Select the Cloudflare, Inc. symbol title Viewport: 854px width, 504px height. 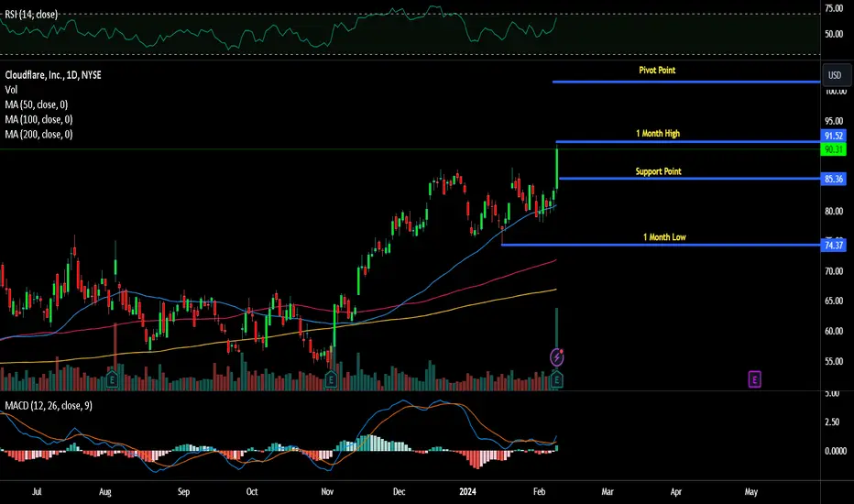click(53, 74)
